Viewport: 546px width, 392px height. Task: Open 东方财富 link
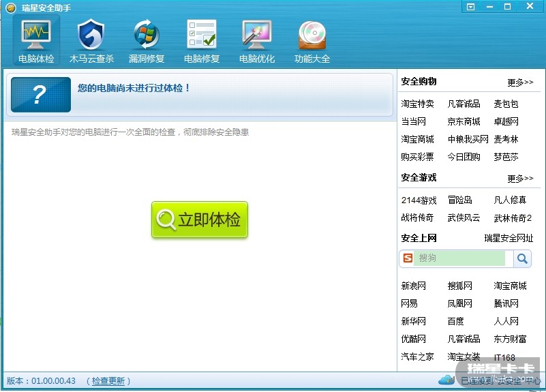[510, 339]
